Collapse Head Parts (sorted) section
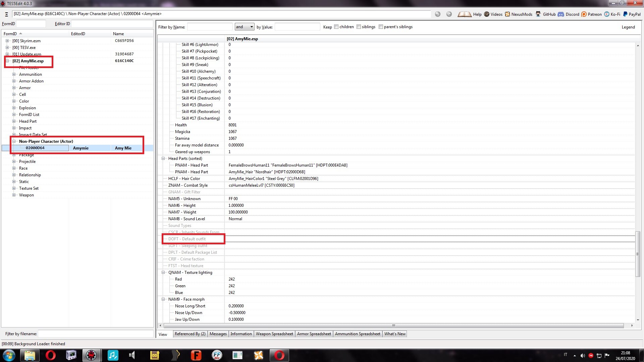 click(x=163, y=159)
